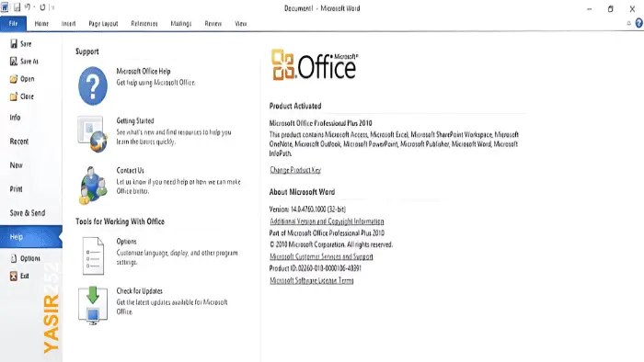Select the highlighted Help item in sidebar

[30, 236]
